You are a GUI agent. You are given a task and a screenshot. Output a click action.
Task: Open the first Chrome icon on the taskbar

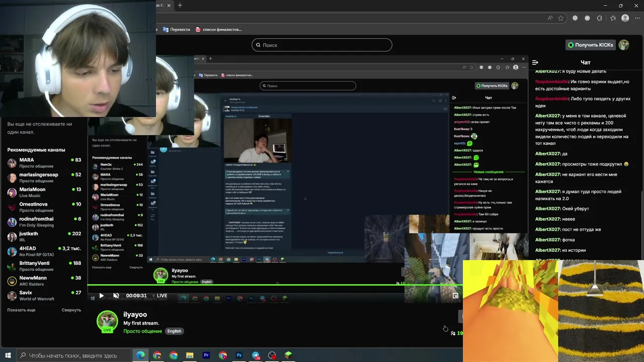tap(157, 355)
